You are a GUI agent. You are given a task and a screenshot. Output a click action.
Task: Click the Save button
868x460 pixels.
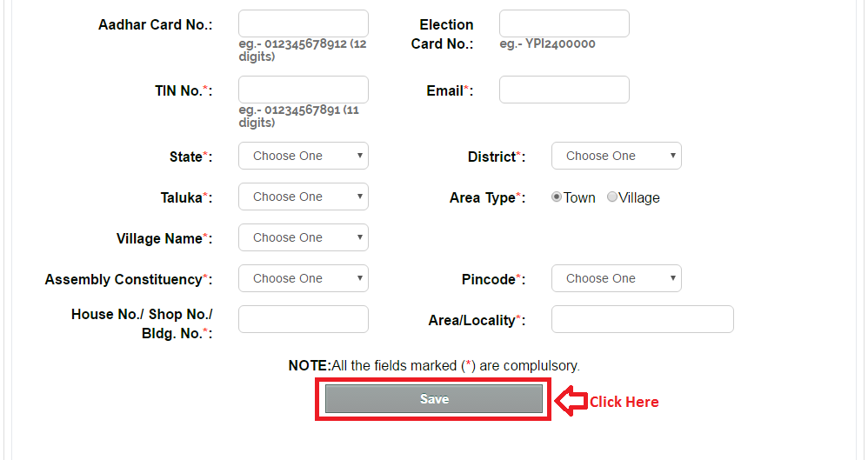[x=434, y=399]
